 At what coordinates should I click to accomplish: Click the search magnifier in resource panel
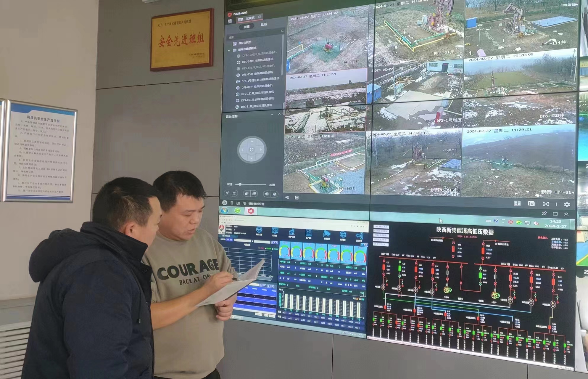pos(282,31)
